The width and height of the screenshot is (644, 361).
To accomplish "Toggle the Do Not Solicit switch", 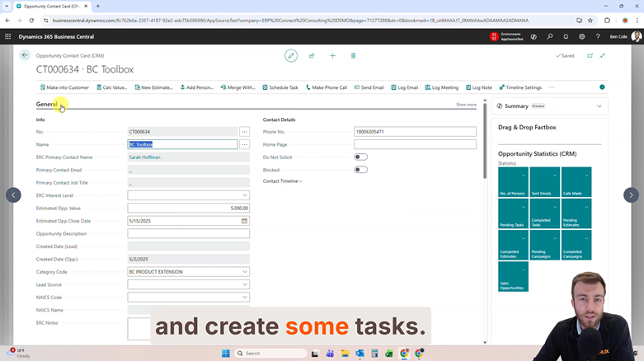I will tap(360, 157).
